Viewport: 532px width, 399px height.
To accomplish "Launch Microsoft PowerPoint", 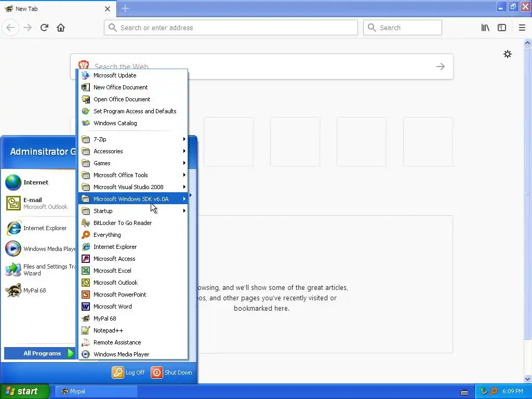I will (x=132, y=294).
